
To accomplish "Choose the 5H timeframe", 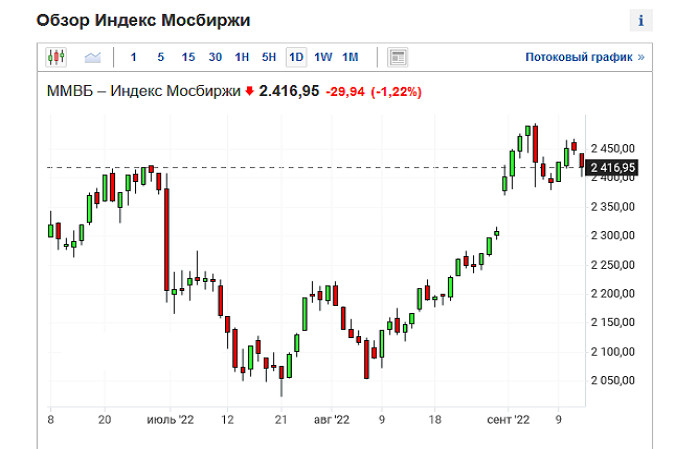I will pyautogui.click(x=269, y=57).
